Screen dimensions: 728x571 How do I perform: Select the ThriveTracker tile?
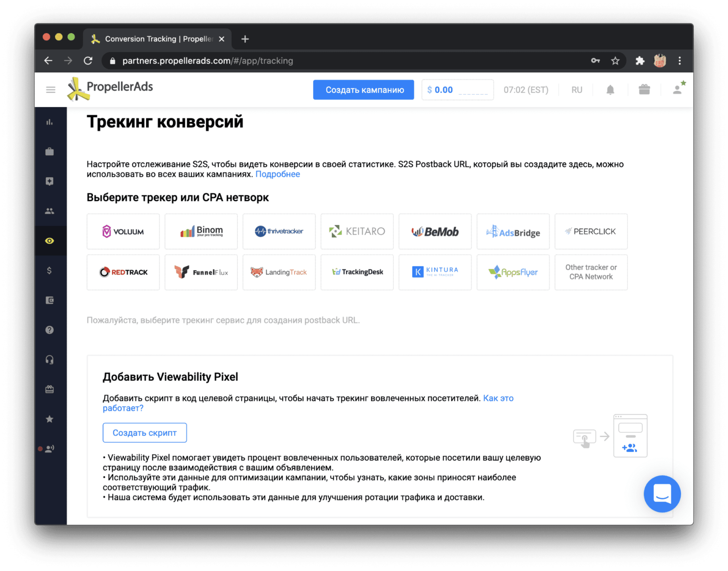279,231
